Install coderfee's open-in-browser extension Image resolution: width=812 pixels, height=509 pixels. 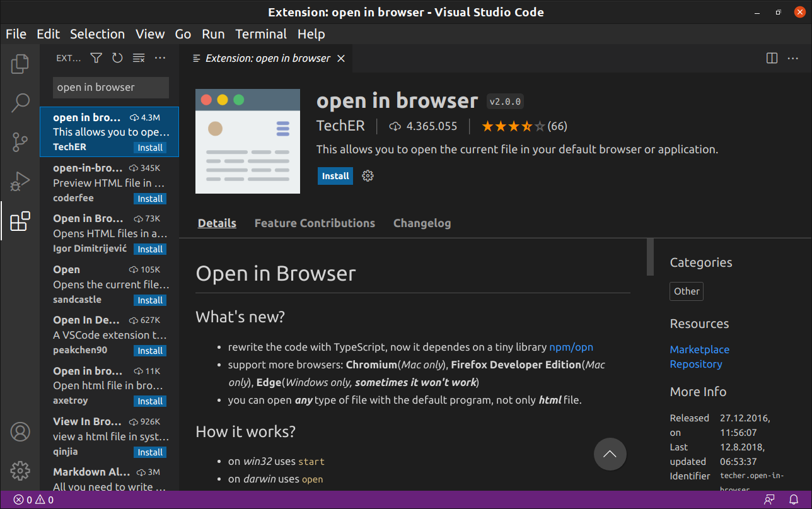(150, 199)
